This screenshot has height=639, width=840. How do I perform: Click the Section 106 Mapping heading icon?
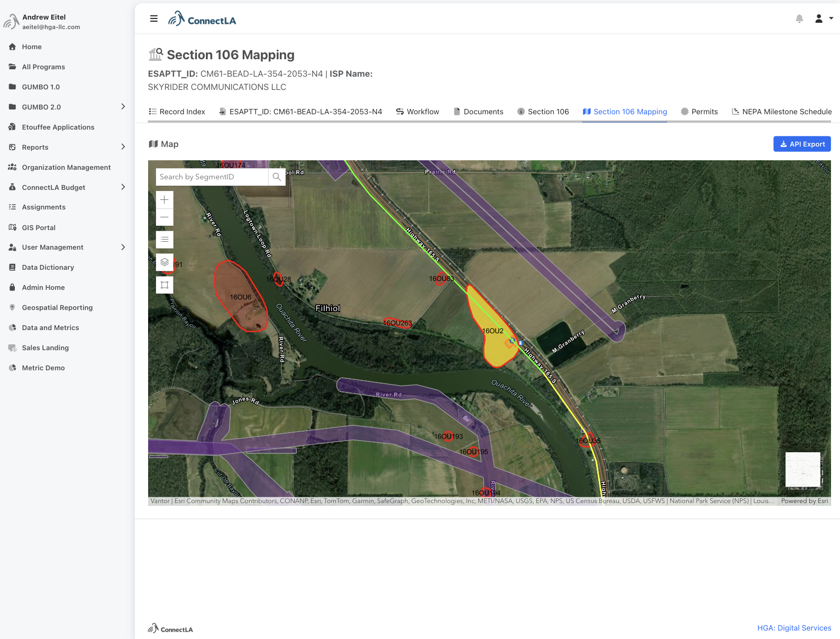coord(156,54)
